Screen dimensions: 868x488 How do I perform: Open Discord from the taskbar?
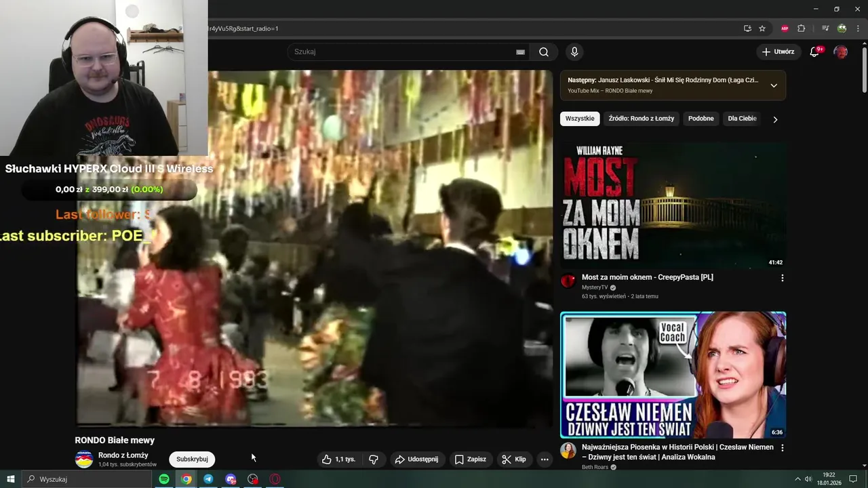231,479
